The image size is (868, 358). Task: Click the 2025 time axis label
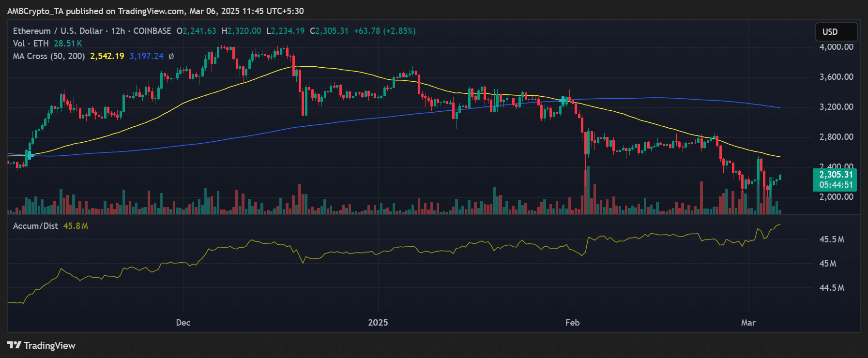click(378, 323)
